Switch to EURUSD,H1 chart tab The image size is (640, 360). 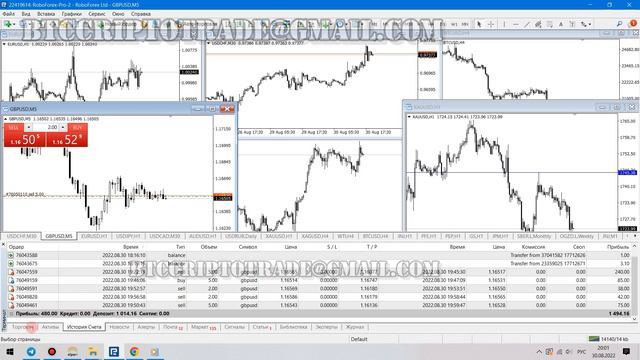click(x=94, y=236)
